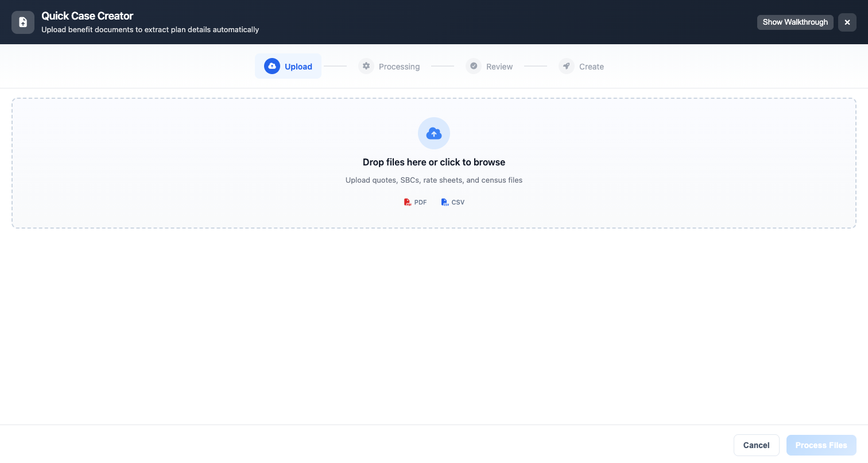Click the 'Quick Case Creator' title text
The width and height of the screenshot is (868, 463).
click(87, 16)
